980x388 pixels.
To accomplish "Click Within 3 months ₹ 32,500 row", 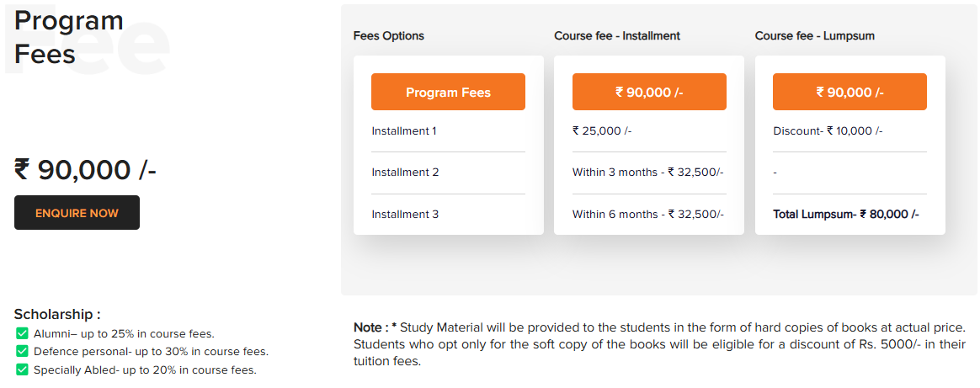I will [x=647, y=173].
